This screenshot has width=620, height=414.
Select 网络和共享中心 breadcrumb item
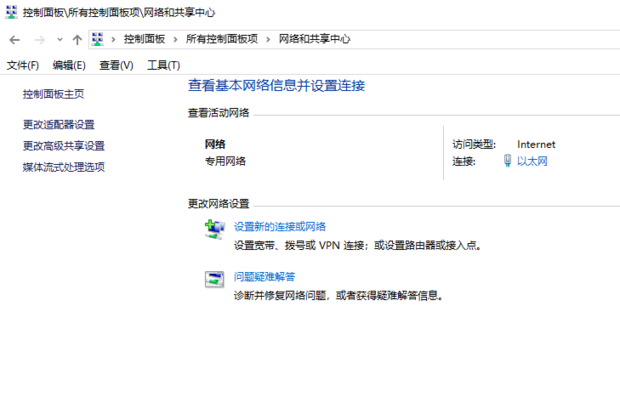coord(314,39)
